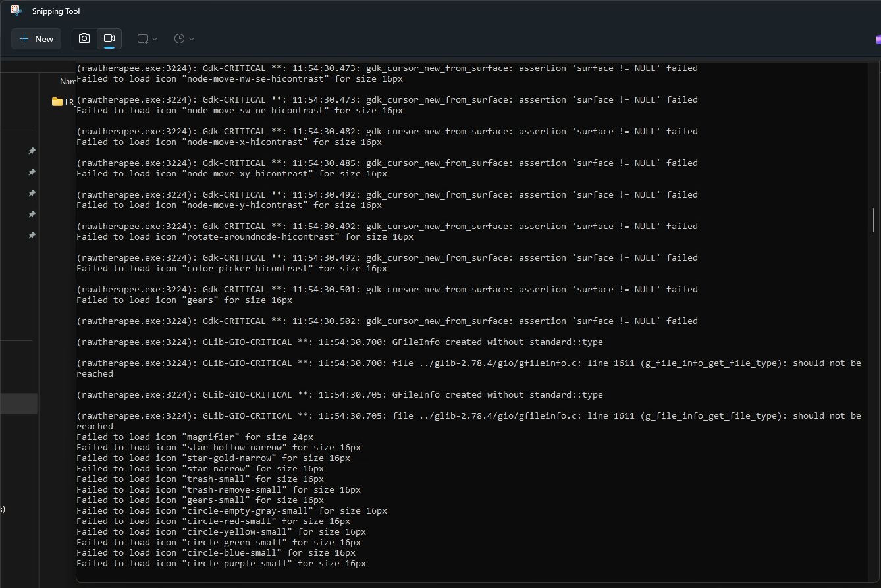Unpin the fourth pinned sidebar item
The height and width of the screenshot is (588, 881).
pos(31,214)
